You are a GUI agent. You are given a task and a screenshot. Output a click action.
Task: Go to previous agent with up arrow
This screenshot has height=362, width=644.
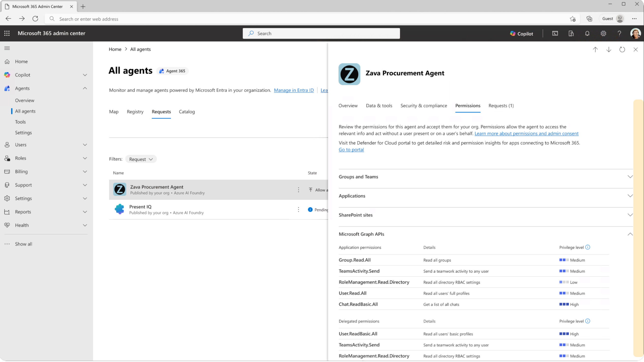click(x=595, y=49)
